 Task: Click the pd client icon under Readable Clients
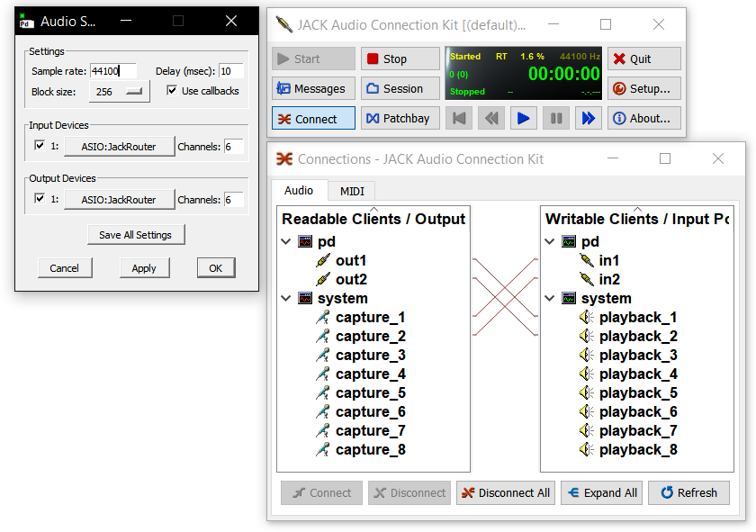(305, 241)
